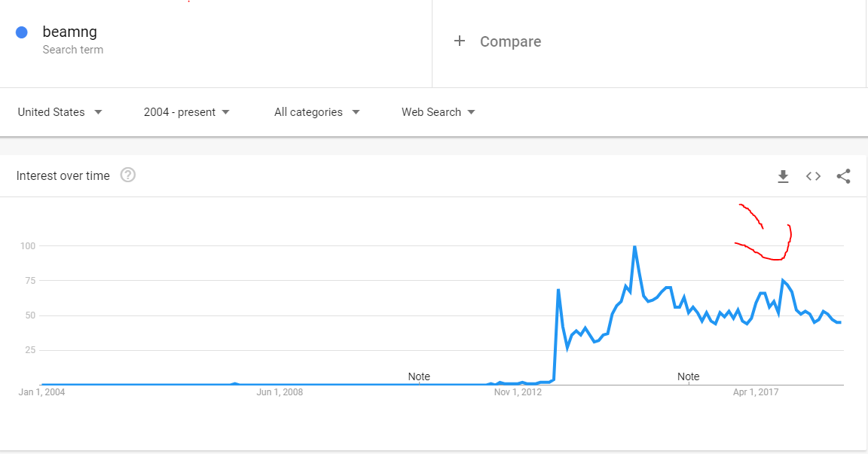This screenshot has height=454, width=868.
Task: Open the All categories dropdown
Action: 316,112
